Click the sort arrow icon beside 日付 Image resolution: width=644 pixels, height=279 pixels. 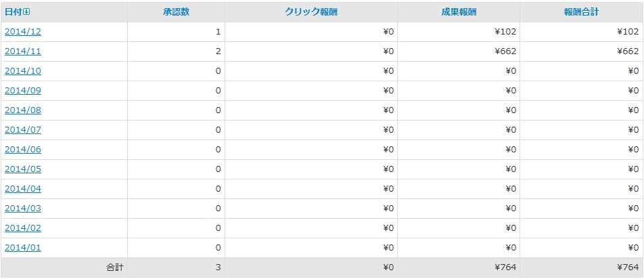(x=26, y=12)
